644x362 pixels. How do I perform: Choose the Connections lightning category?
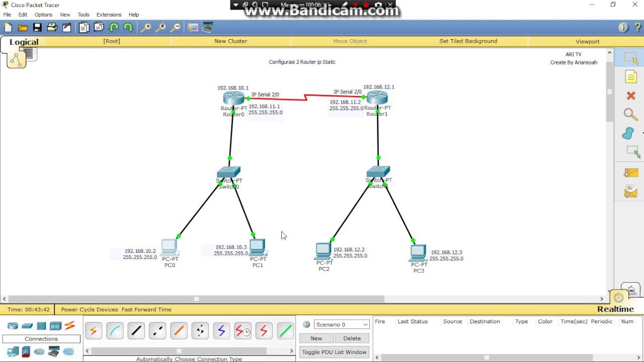[69, 326]
